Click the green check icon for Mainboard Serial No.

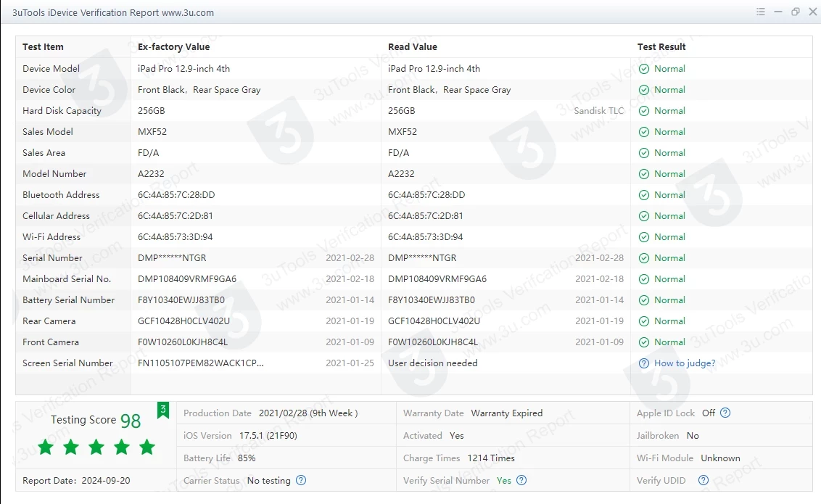pyautogui.click(x=644, y=279)
